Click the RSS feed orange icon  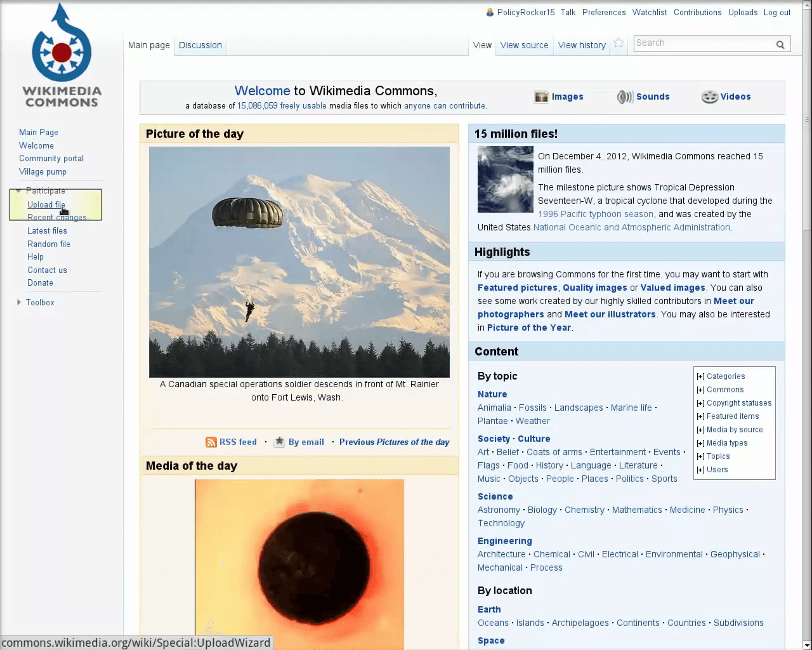tap(211, 442)
